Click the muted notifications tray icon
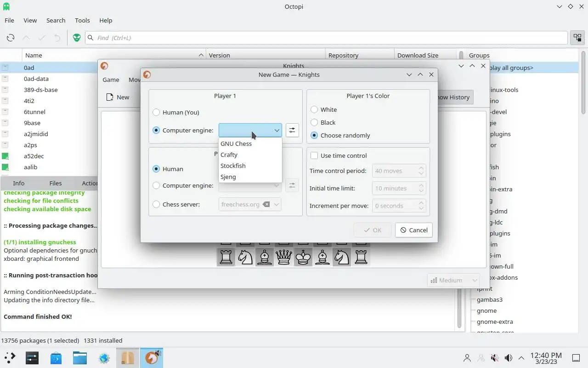Image resolution: width=588 pixels, height=368 pixels. (x=495, y=358)
